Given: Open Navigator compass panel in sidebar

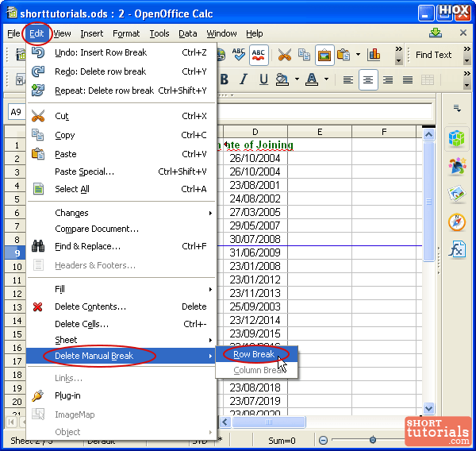Looking at the screenshot, I should (x=457, y=222).
